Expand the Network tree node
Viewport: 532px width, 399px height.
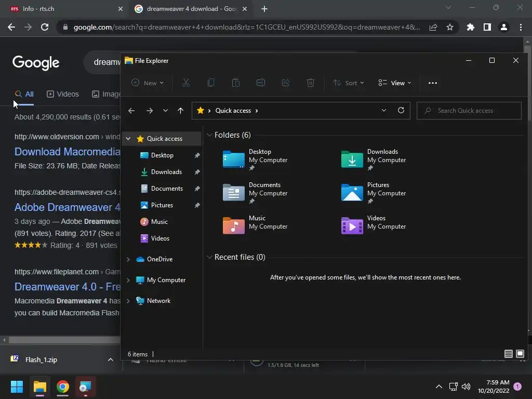(x=128, y=301)
